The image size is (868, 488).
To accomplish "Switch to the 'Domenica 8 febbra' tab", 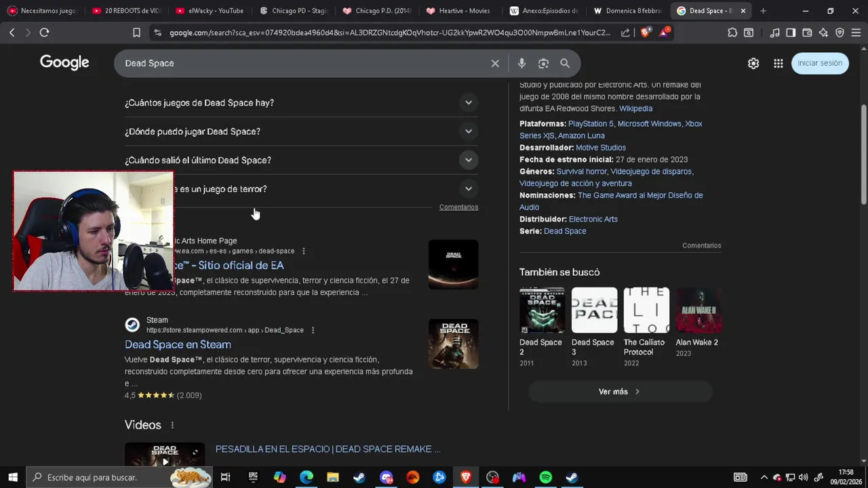I will click(x=628, y=11).
